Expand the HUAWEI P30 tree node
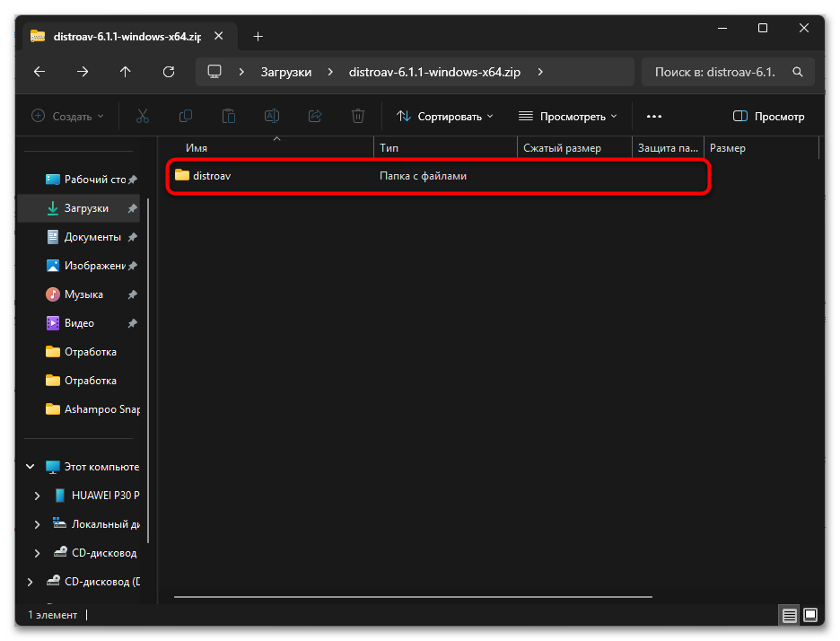This screenshot has height=641, width=840. (x=37, y=496)
